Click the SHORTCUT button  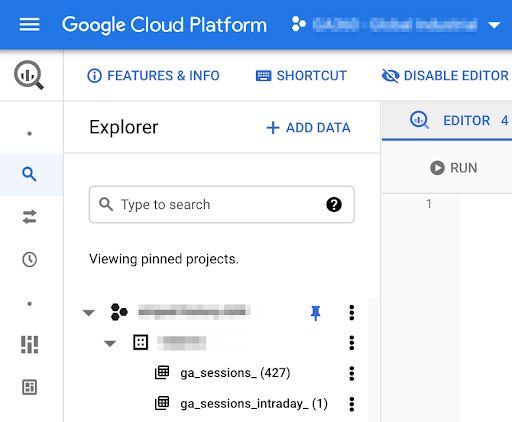301,76
